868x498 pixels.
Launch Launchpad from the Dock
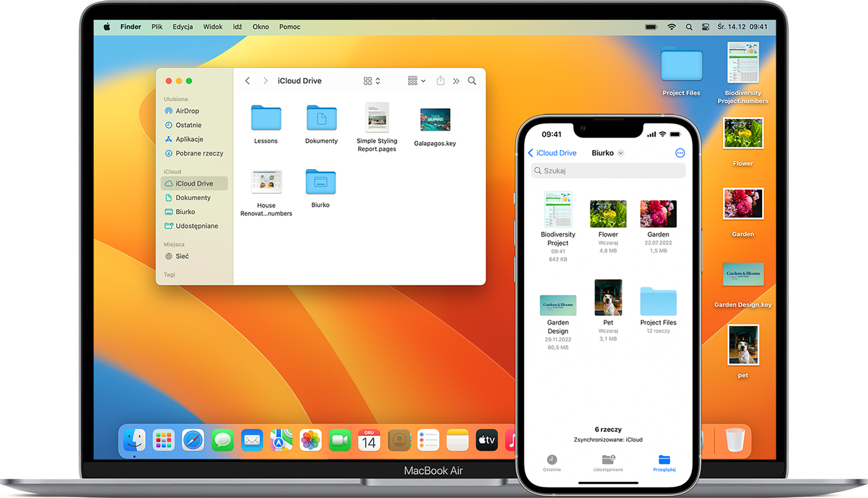point(164,440)
